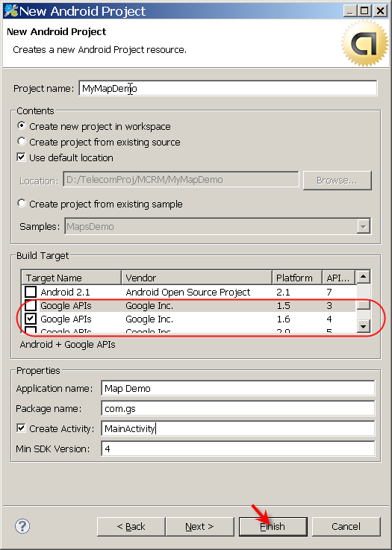Click the help question mark icon
The image size is (392, 550).
[x=22, y=526]
